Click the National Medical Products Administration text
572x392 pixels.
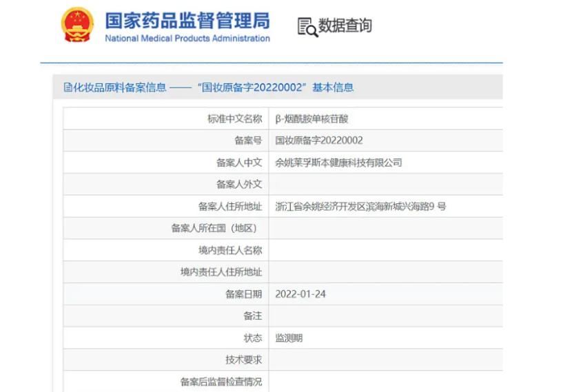click(x=187, y=39)
